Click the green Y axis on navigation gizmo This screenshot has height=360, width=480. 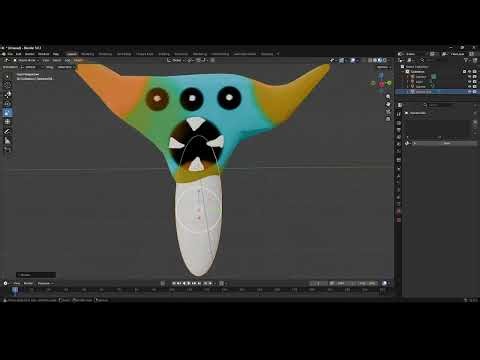pos(389,83)
